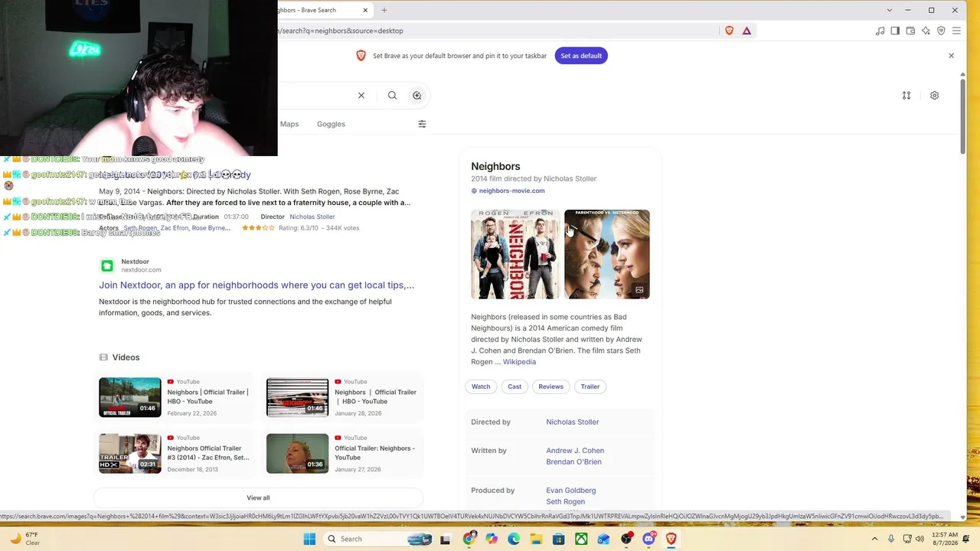The width and height of the screenshot is (980, 551).
Task: Click the microphone icon in system tray
Action: (890, 539)
